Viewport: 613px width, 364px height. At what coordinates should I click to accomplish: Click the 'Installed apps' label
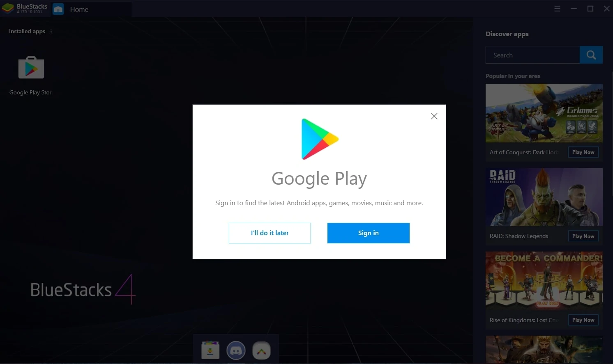coord(27,31)
